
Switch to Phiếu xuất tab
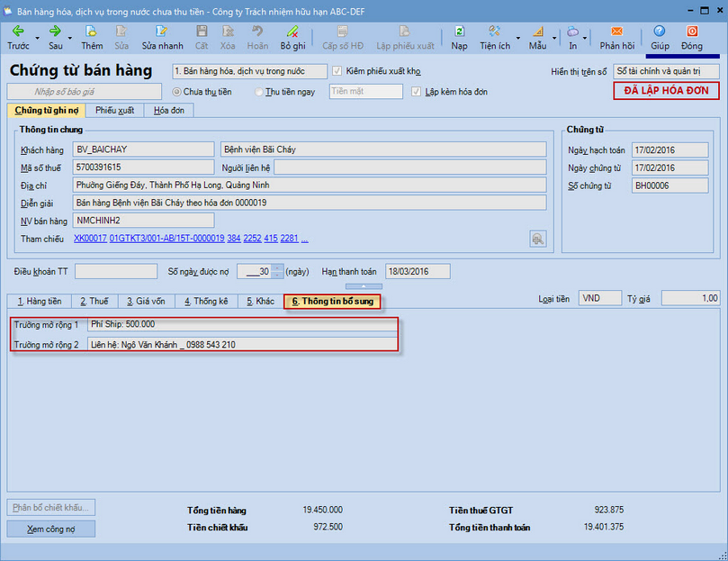pos(114,110)
